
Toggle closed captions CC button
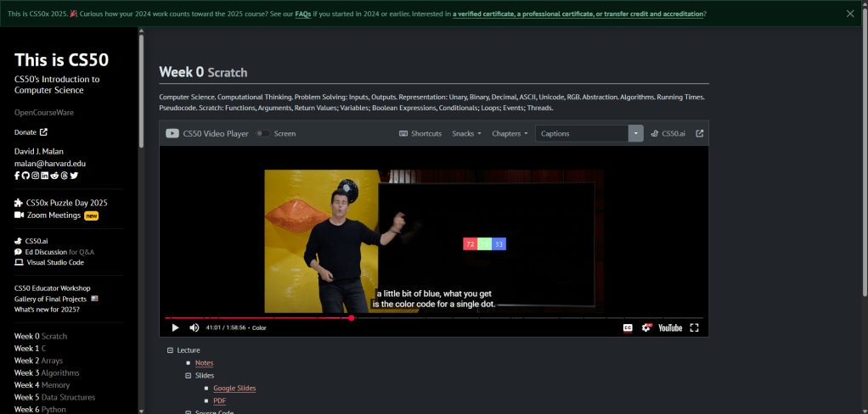click(x=628, y=327)
